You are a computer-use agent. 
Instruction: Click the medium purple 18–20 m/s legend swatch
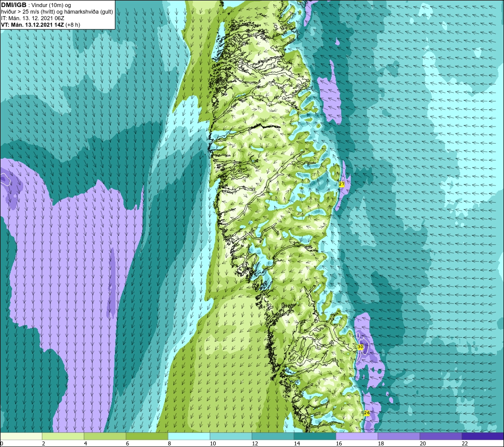coord(399,436)
